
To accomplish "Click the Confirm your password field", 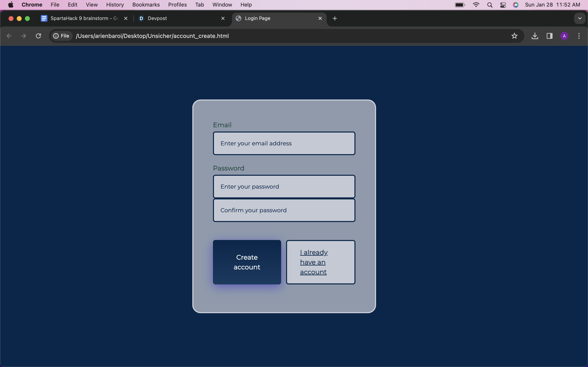I will 284,210.
